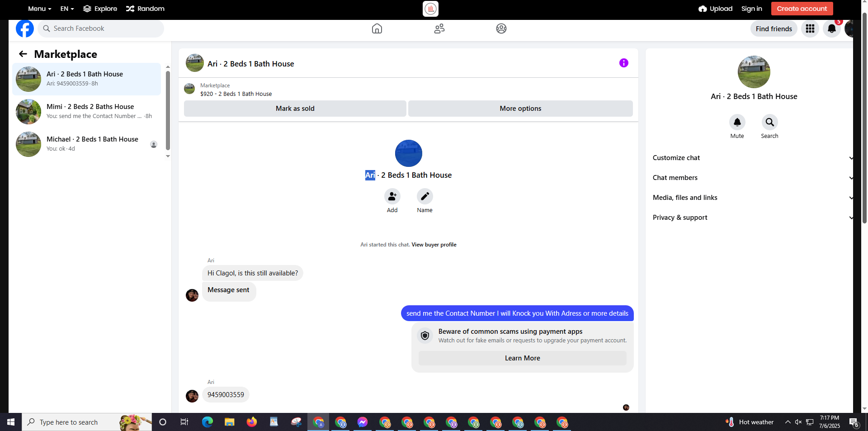The width and height of the screenshot is (868, 431).
Task: Open the Menu dropdown
Action: (x=40, y=9)
